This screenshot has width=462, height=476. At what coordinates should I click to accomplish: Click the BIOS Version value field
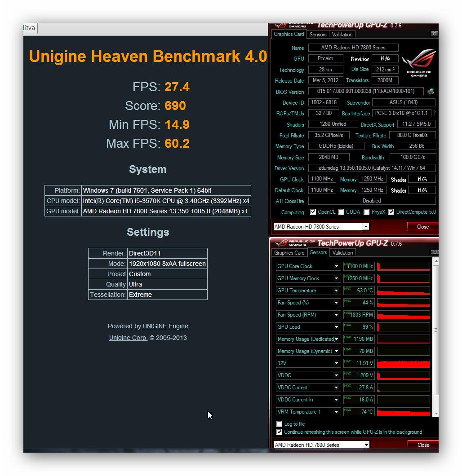(x=366, y=91)
